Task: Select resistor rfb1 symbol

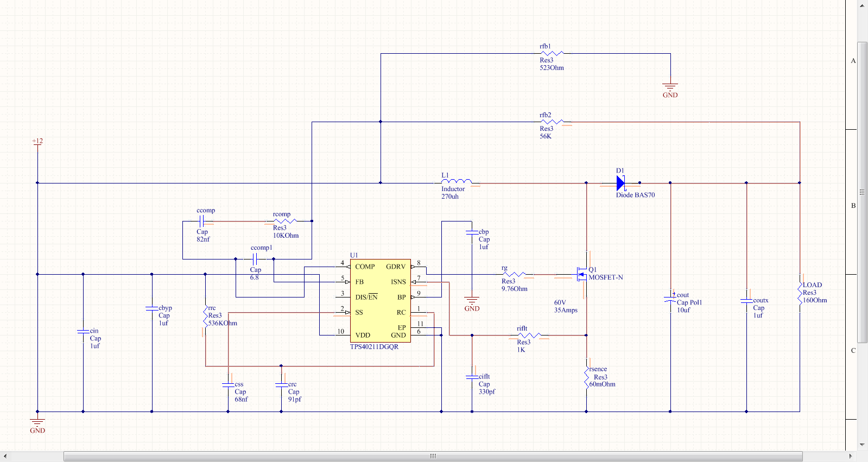Action: 553,53
